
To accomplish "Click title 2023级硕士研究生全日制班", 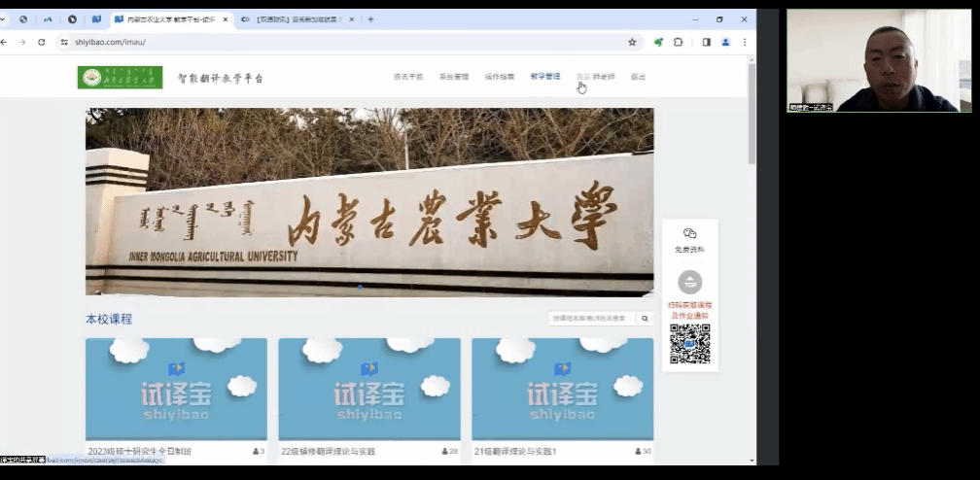I will click(x=139, y=451).
